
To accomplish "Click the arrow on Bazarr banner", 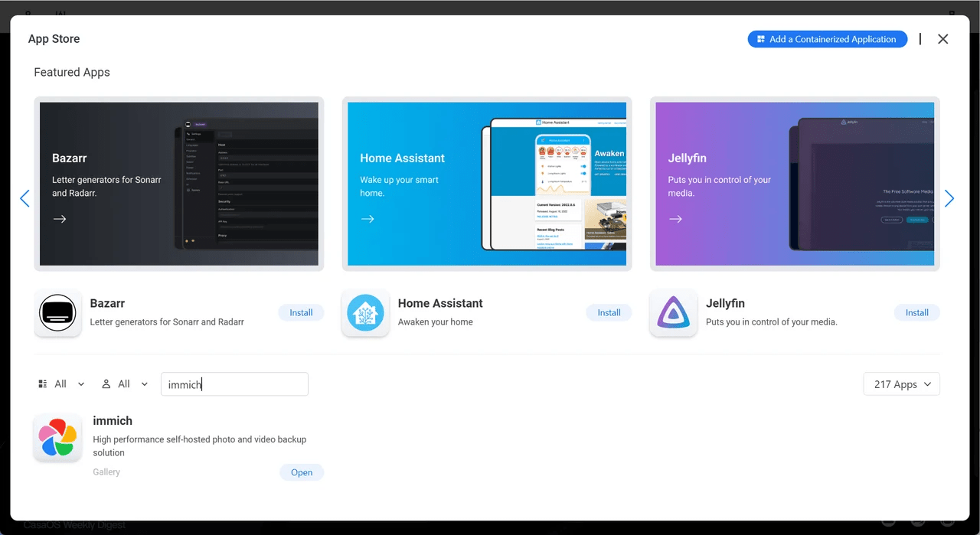I will (60, 219).
